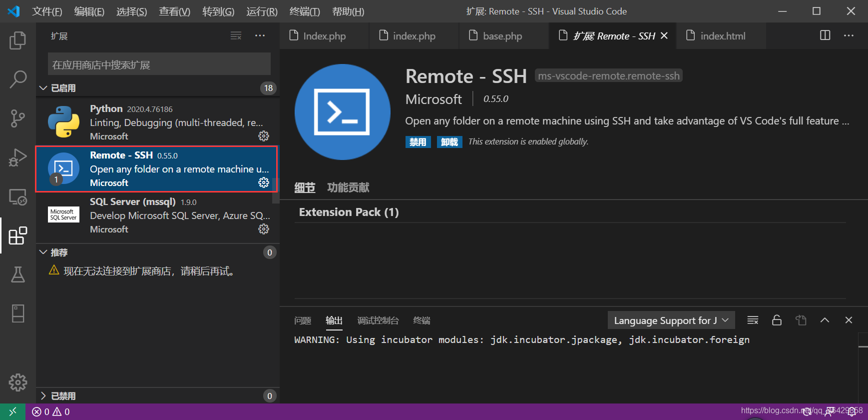This screenshot has height=420, width=868.
Task: Click the Remote - SSH large logo
Action: 343,112
